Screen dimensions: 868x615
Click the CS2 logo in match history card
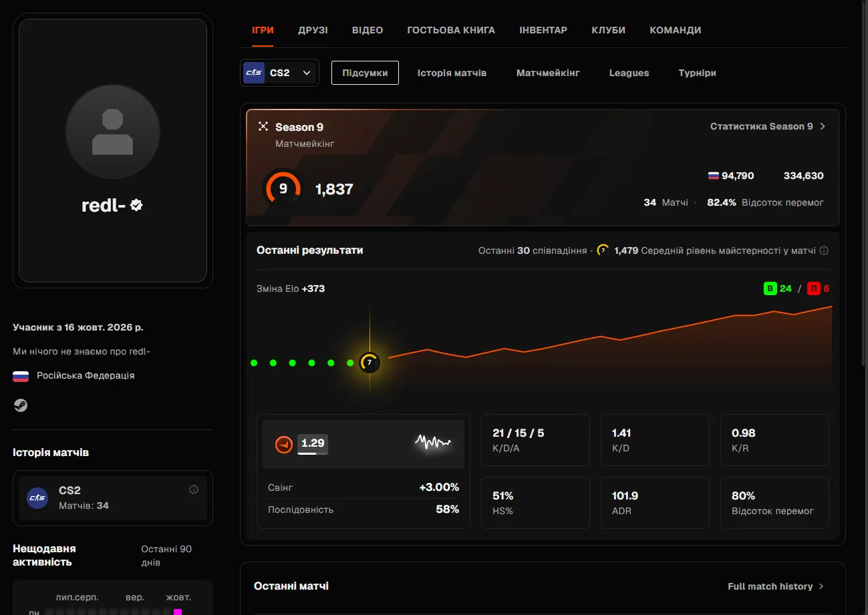coord(37,498)
